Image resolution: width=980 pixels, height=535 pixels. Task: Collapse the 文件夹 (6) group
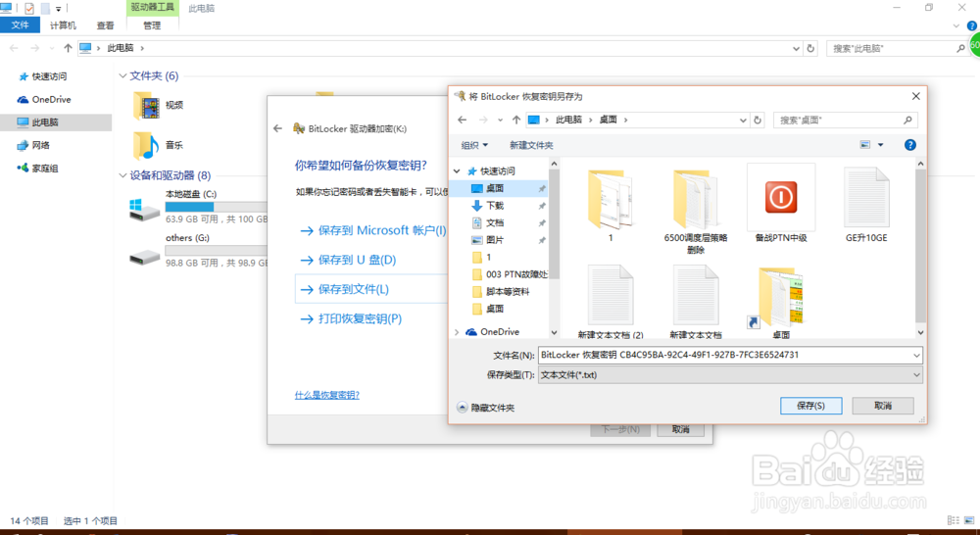pyautogui.click(x=122, y=75)
